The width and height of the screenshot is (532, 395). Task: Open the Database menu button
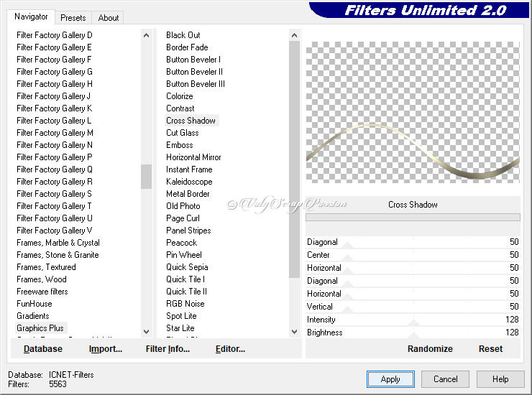(x=43, y=349)
